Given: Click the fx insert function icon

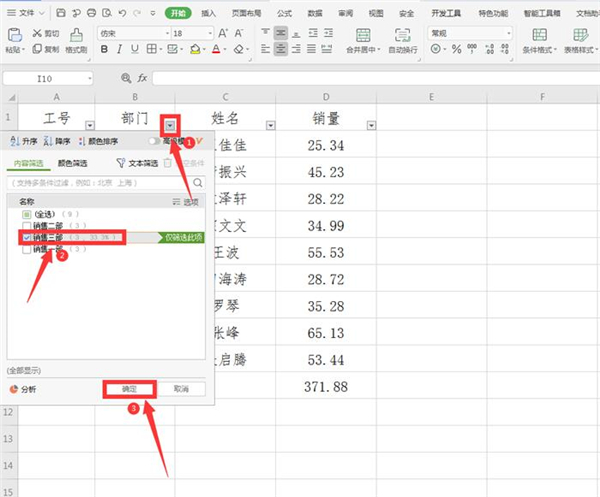Looking at the screenshot, I should click(142, 77).
